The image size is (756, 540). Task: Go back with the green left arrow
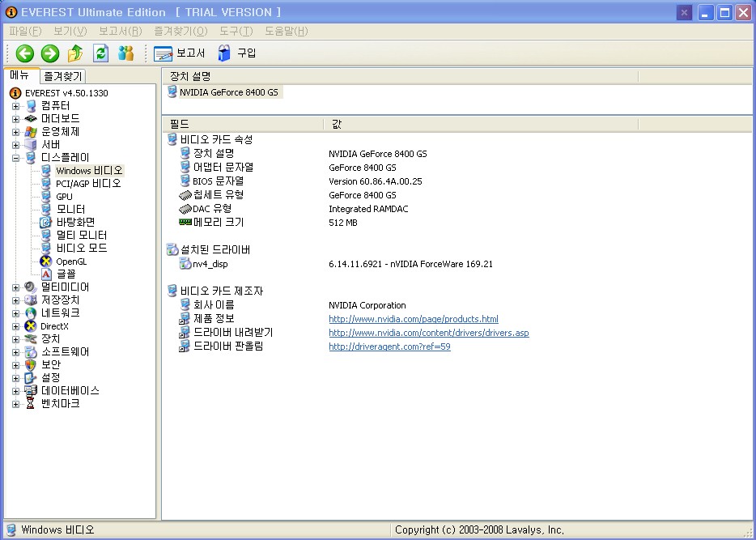pyautogui.click(x=24, y=53)
